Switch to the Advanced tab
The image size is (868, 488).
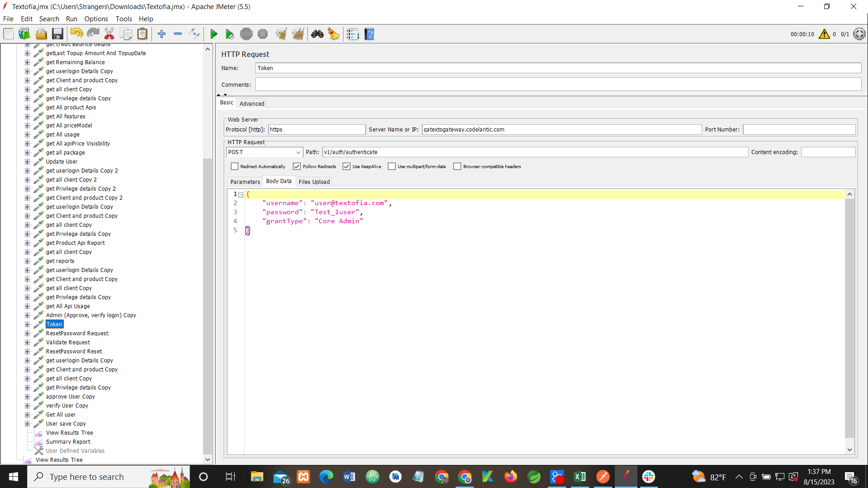coord(252,103)
